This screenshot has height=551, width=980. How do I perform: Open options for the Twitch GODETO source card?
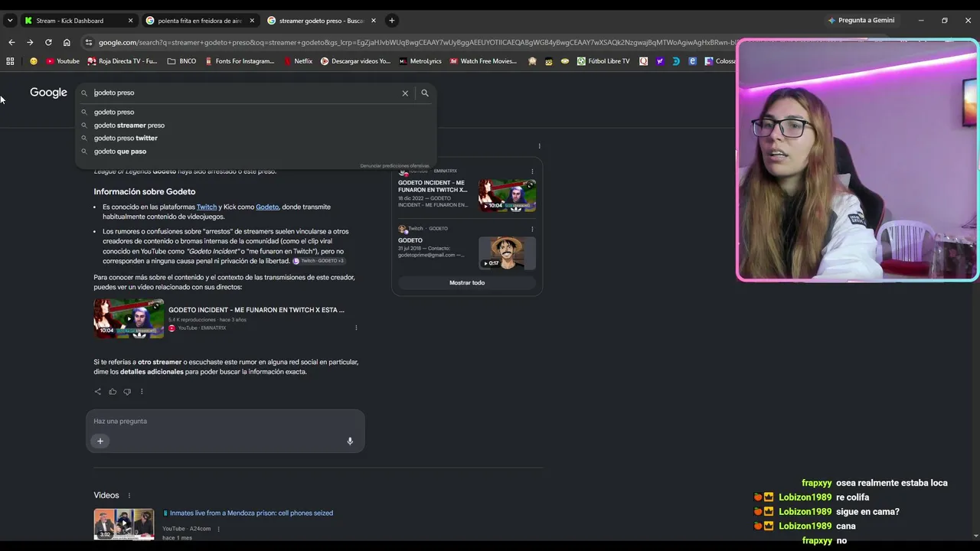(x=532, y=229)
